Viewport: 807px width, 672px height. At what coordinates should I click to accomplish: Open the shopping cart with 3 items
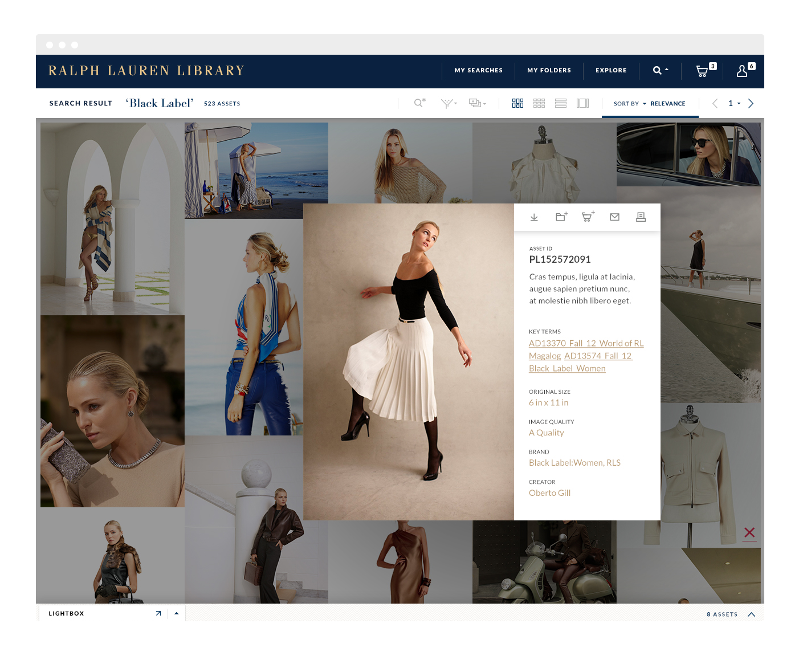(706, 70)
